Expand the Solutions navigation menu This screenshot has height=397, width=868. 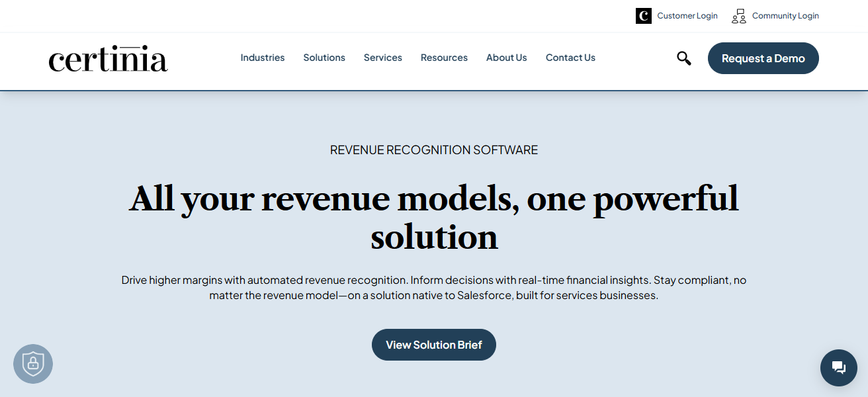324,58
